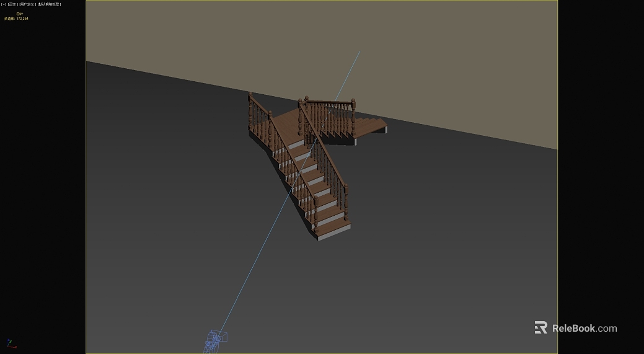Select the blue camera object in viewport
The width and height of the screenshot is (644, 354).
pos(215,342)
